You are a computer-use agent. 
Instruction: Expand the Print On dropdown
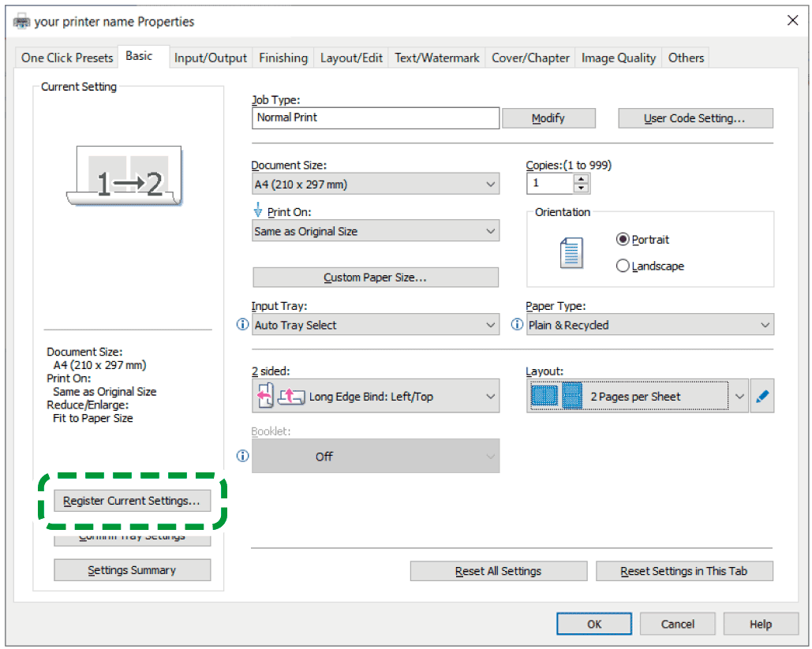(x=375, y=232)
